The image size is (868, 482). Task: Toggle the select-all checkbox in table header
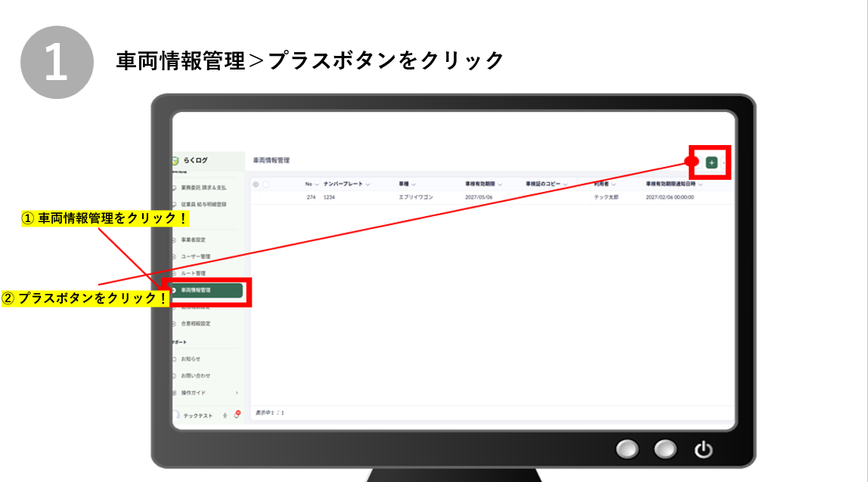point(265,184)
